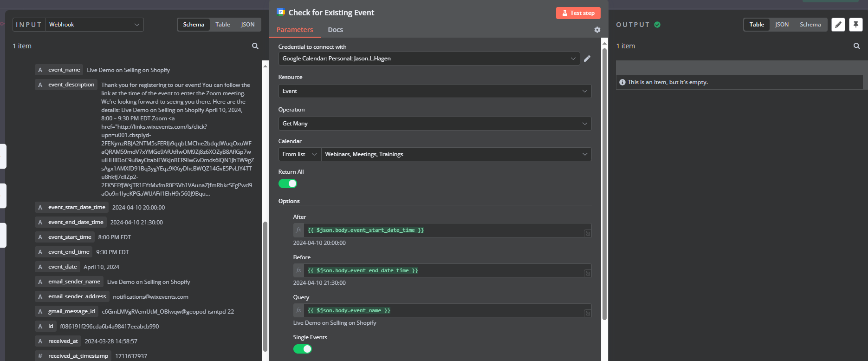Viewport: 868px width, 361px height.
Task: Click the gmail_message_id field pill
Action: pos(66,311)
